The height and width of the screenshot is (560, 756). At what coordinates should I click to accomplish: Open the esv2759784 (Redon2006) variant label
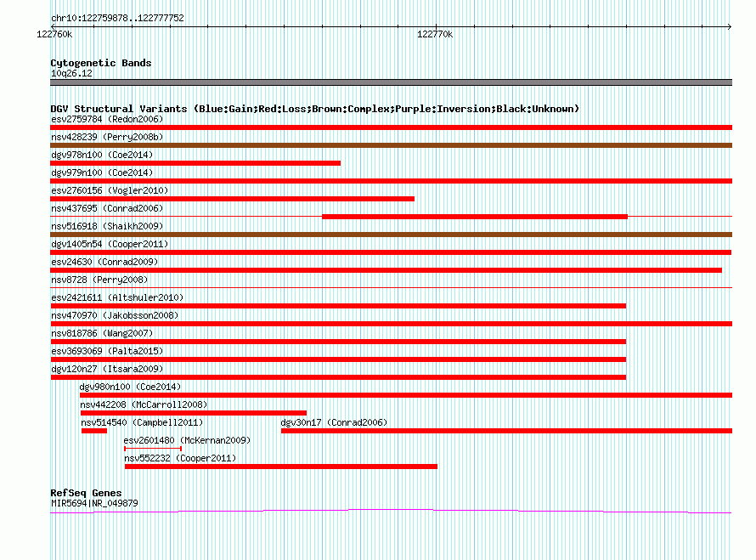pyautogui.click(x=107, y=119)
